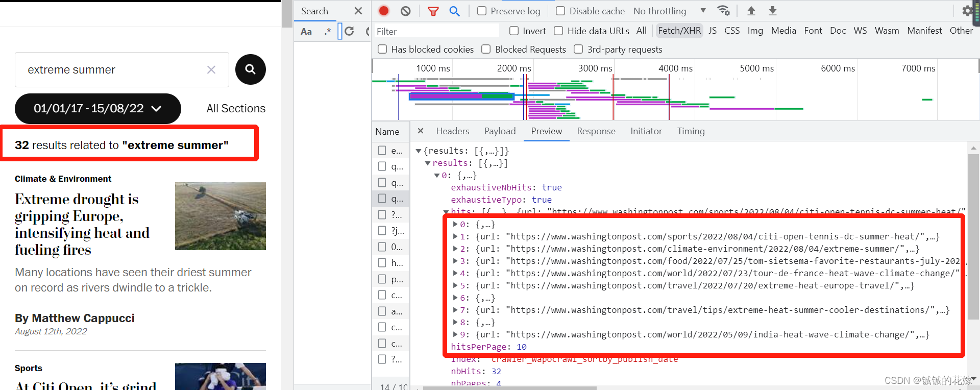The height and width of the screenshot is (390, 980).
Task: Expand hit 7 cooler-destinations travel entry
Action: click(x=455, y=310)
